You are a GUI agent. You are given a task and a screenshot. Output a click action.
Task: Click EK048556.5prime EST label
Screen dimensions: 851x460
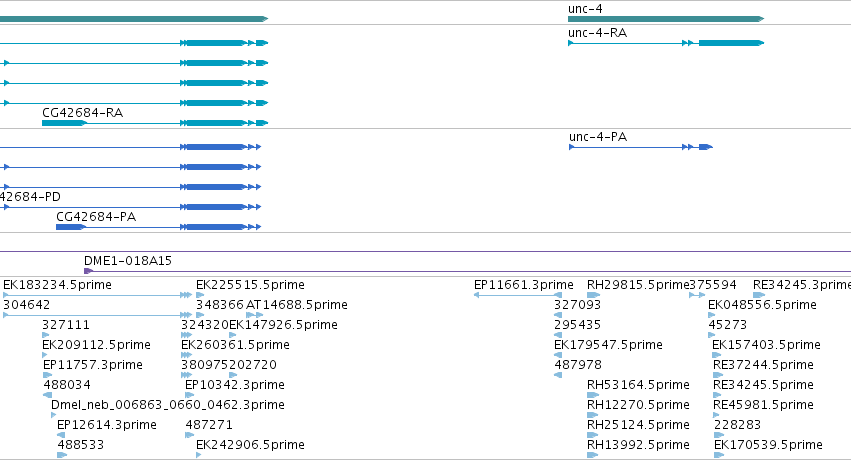(x=763, y=305)
